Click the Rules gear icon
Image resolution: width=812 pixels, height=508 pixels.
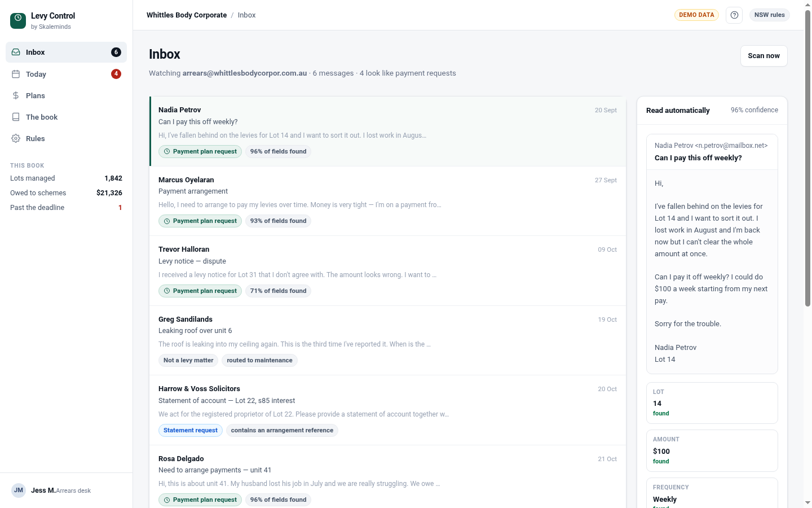pyautogui.click(x=16, y=138)
